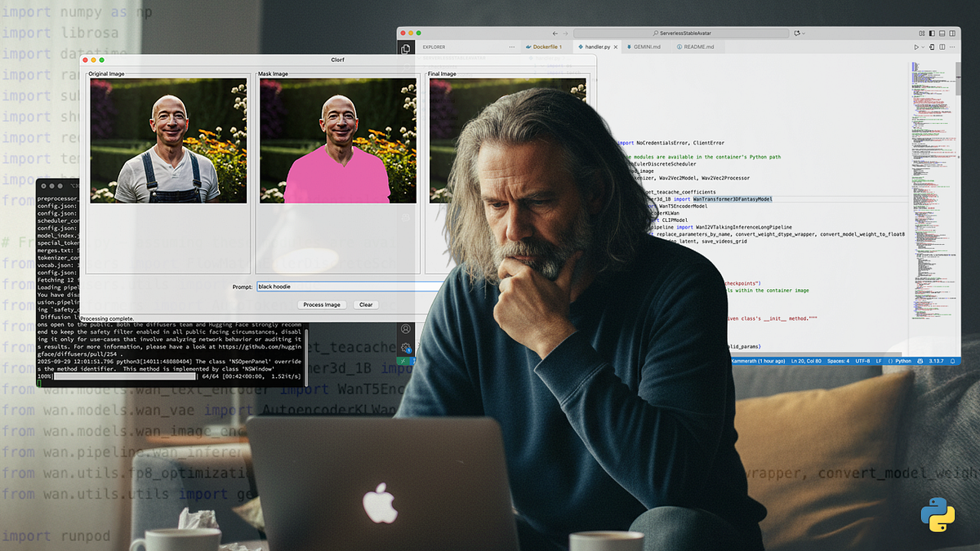Change indentation via Spaces: 4
The height and width of the screenshot is (551, 980).
click(x=838, y=361)
